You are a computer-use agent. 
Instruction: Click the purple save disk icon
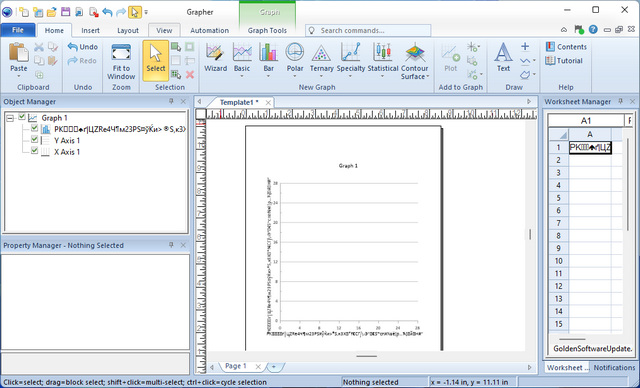65,12
